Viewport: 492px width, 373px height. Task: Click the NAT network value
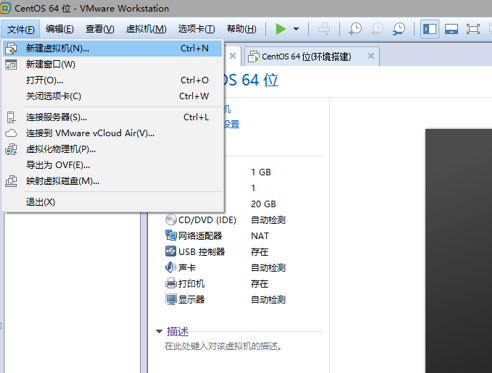pyautogui.click(x=259, y=236)
